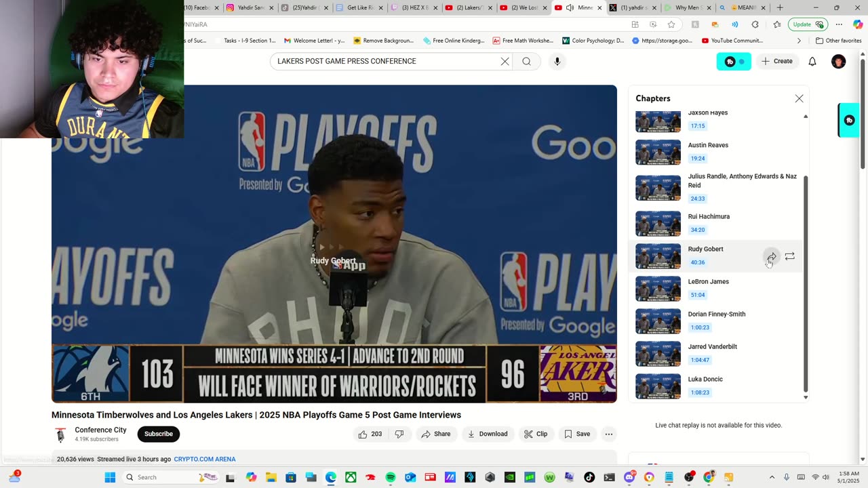Open the YouTube account avatar menu

[x=839, y=61]
